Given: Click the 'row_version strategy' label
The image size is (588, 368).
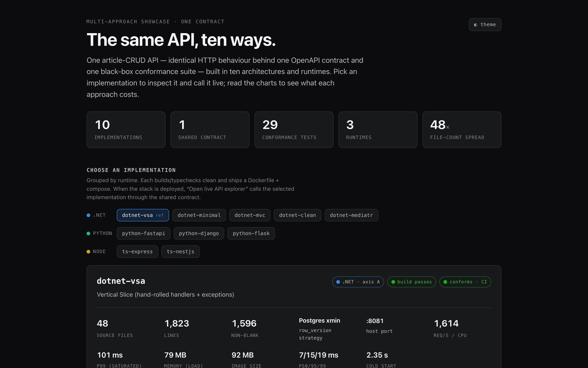Looking at the screenshot, I should [x=315, y=334].
